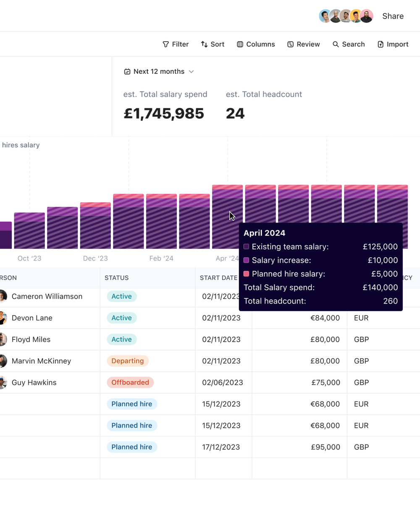Viewport: 420px width, 510px height.
Task: Click the START DATE column header
Action: tap(218, 278)
